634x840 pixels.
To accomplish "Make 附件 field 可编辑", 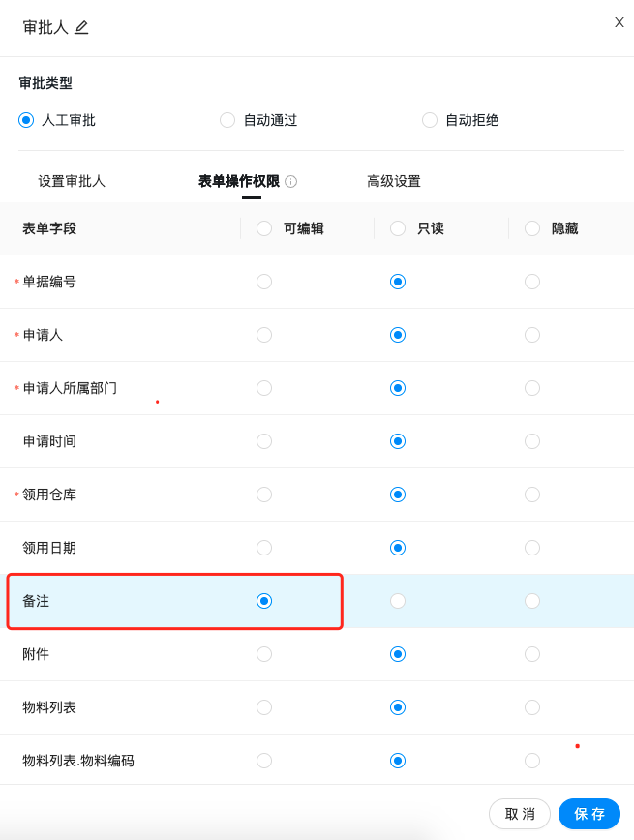I will click(x=264, y=654).
